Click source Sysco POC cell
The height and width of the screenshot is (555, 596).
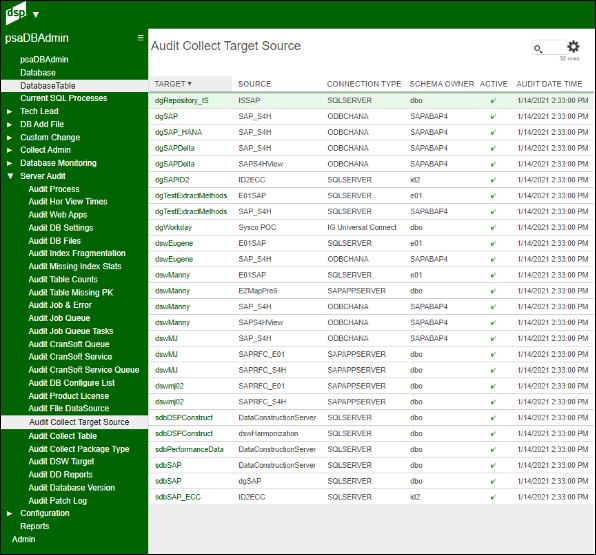point(257,227)
